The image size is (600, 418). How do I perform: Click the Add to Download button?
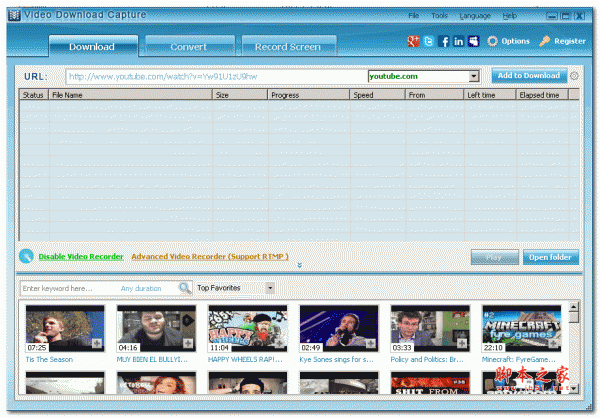pos(529,76)
